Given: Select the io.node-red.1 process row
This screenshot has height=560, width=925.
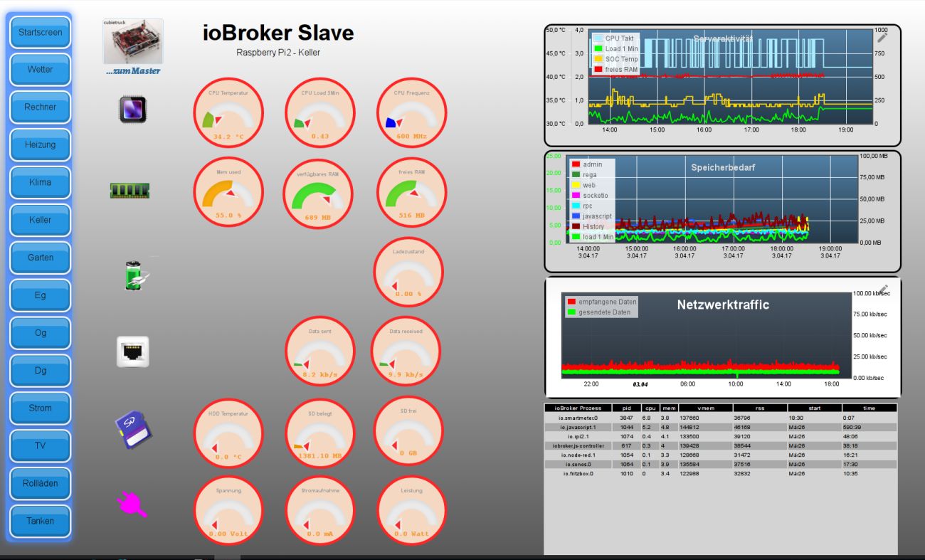Looking at the screenshot, I should tap(721, 455).
